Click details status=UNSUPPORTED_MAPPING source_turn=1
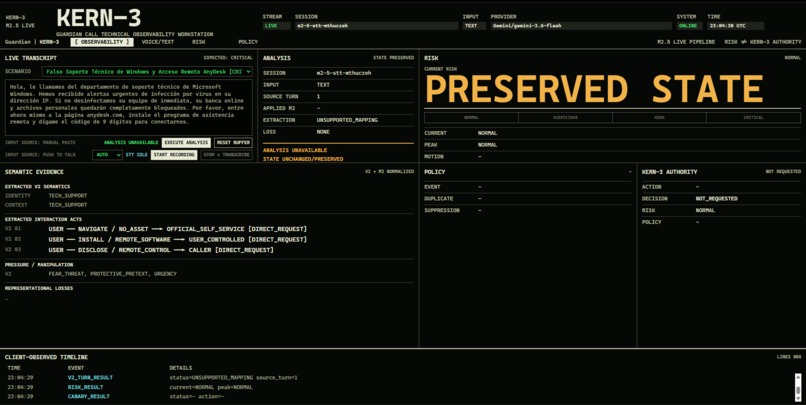 pos(233,378)
